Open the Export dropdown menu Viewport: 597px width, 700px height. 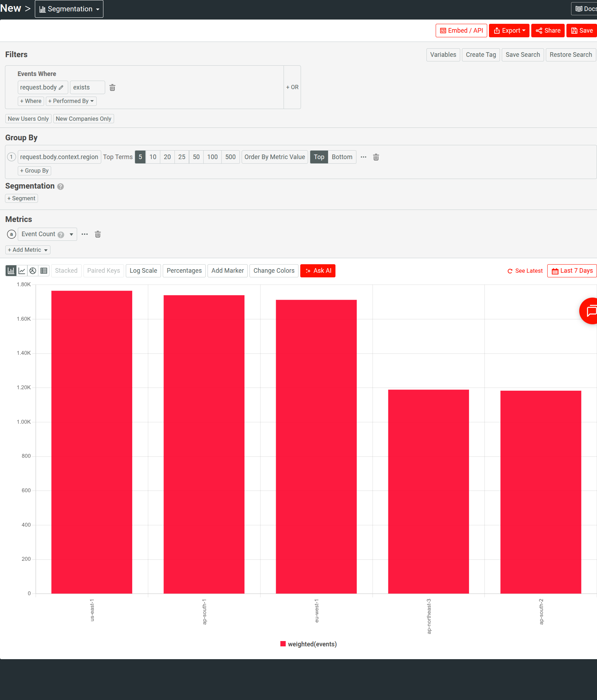click(509, 31)
